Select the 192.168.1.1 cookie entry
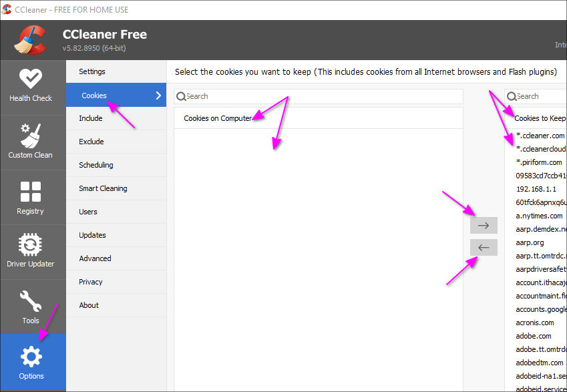The width and height of the screenshot is (567, 392). coord(536,189)
